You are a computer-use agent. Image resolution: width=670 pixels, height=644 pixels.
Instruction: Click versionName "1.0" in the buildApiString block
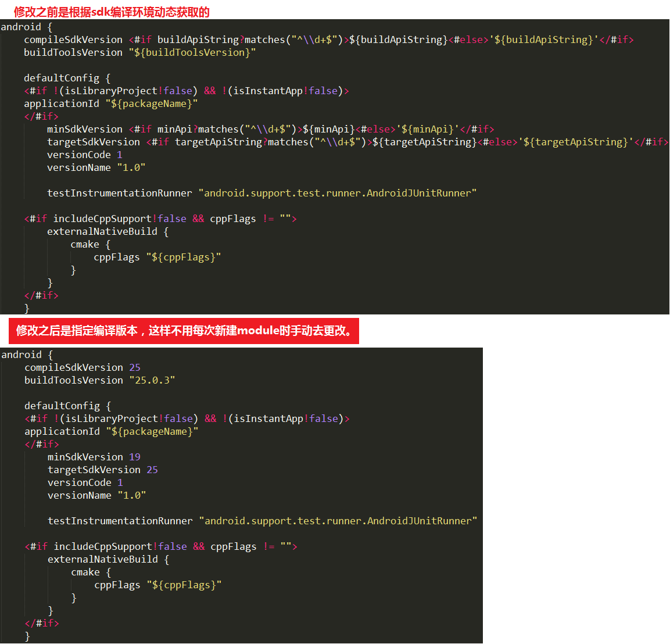click(x=96, y=167)
